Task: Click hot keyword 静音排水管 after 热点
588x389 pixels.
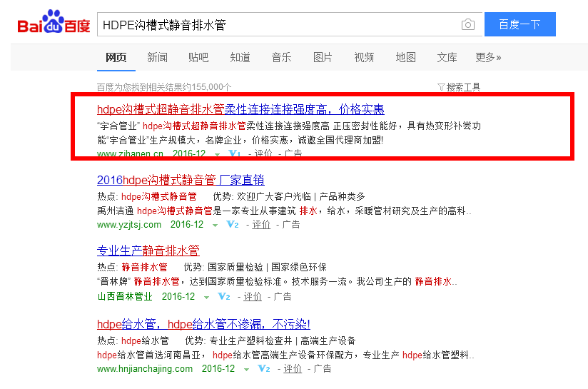Action: (x=144, y=267)
